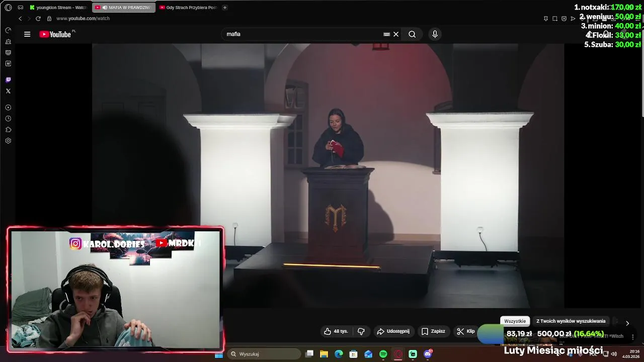Screen dimensions: 644x362
Task: Open a new browser tab
Action: pos(225,8)
